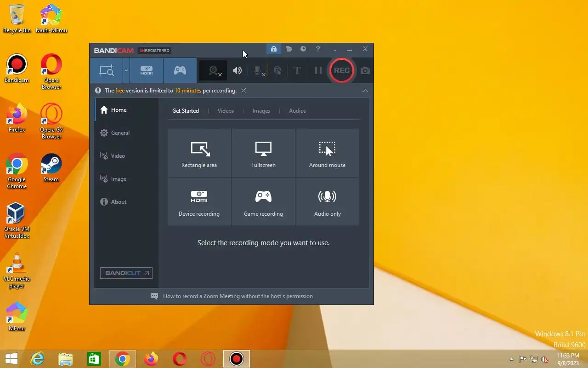Open Video settings in sidebar

point(126,156)
